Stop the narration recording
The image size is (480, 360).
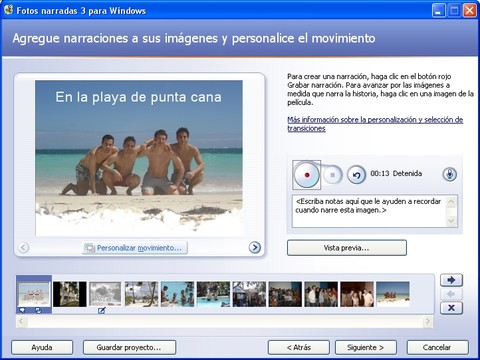tap(332, 175)
